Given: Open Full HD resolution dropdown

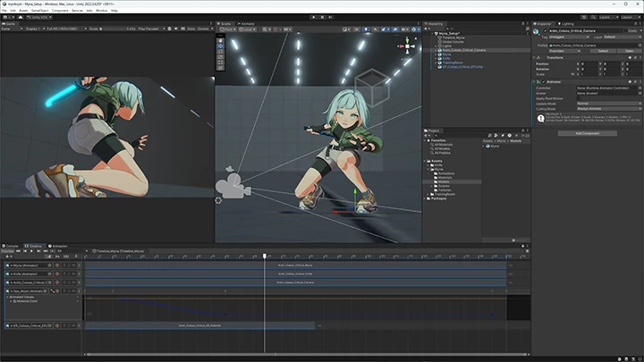Looking at the screenshot, I should [66, 29].
